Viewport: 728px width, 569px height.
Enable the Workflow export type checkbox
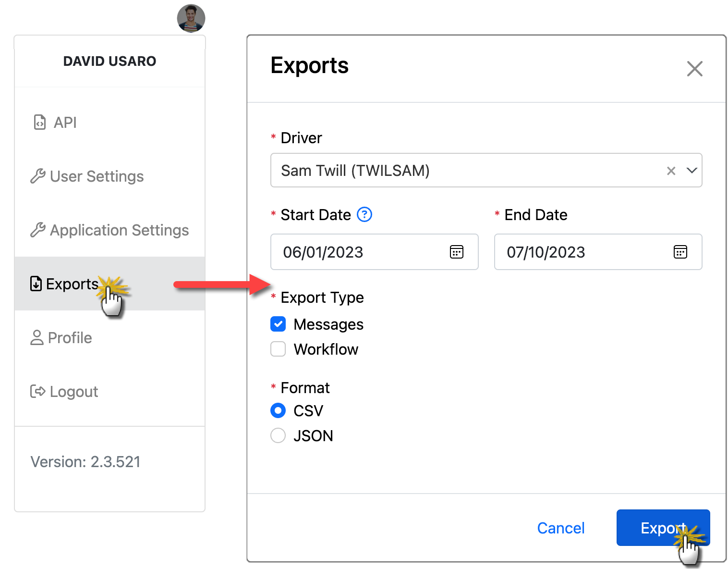[278, 349]
